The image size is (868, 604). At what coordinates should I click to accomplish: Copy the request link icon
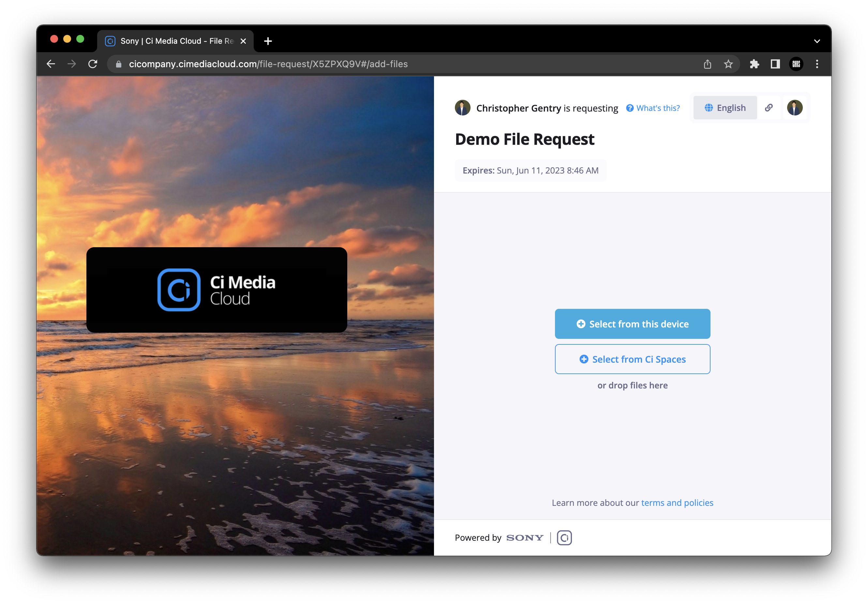[769, 108]
